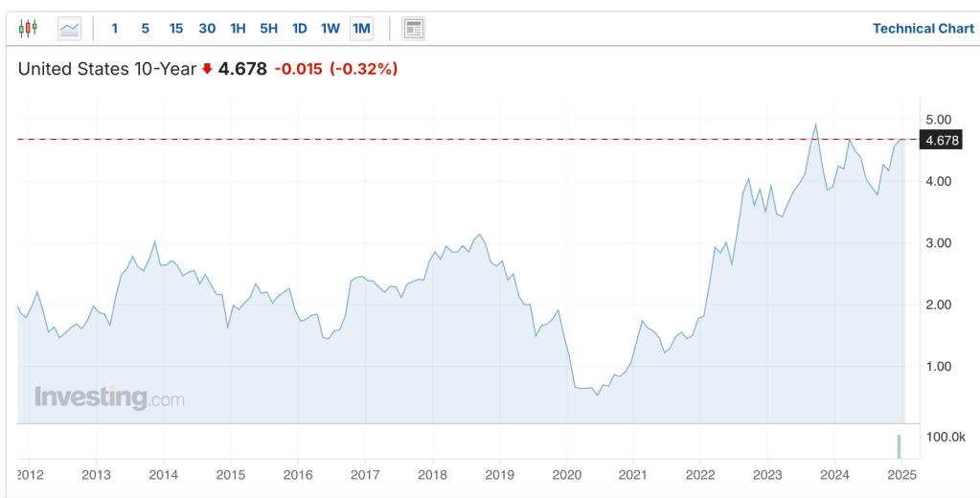Set the chart interval to 1H
This screenshot has width=980, height=498.
click(238, 28)
